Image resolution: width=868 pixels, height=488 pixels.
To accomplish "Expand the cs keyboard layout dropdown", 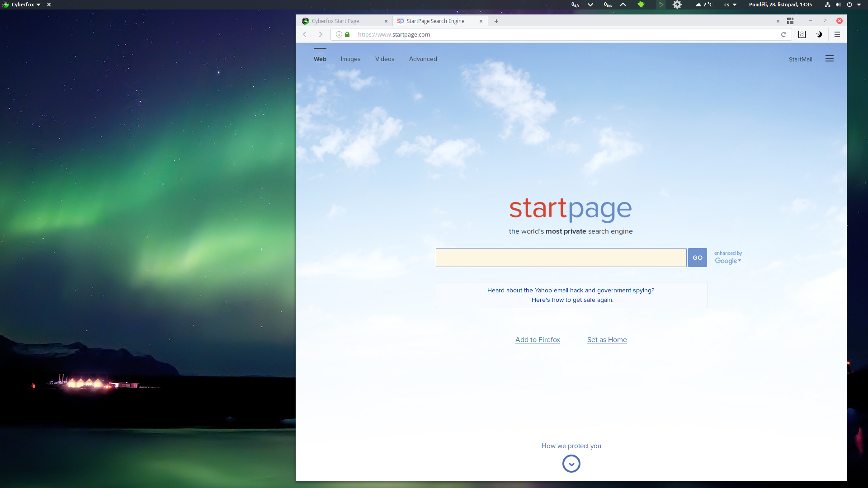I will point(731,5).
